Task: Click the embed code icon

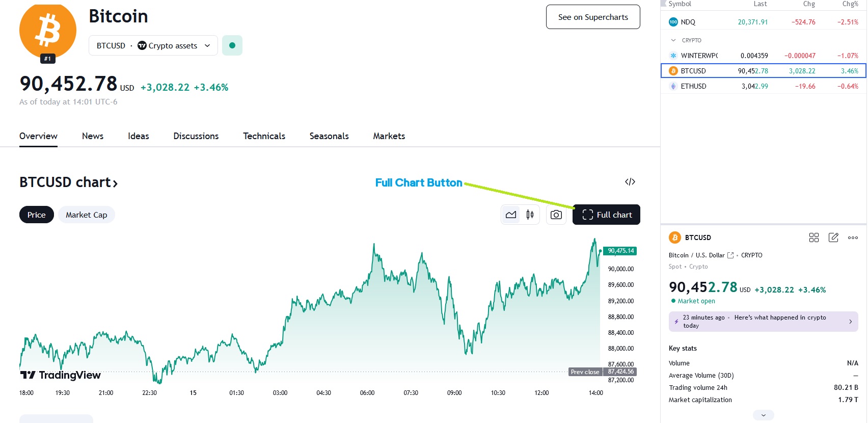Action: click(630, 182)
